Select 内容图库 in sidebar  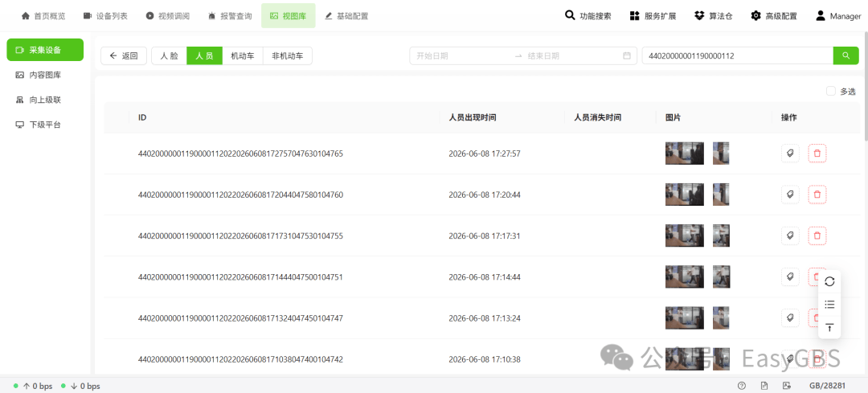click(45, 75)
